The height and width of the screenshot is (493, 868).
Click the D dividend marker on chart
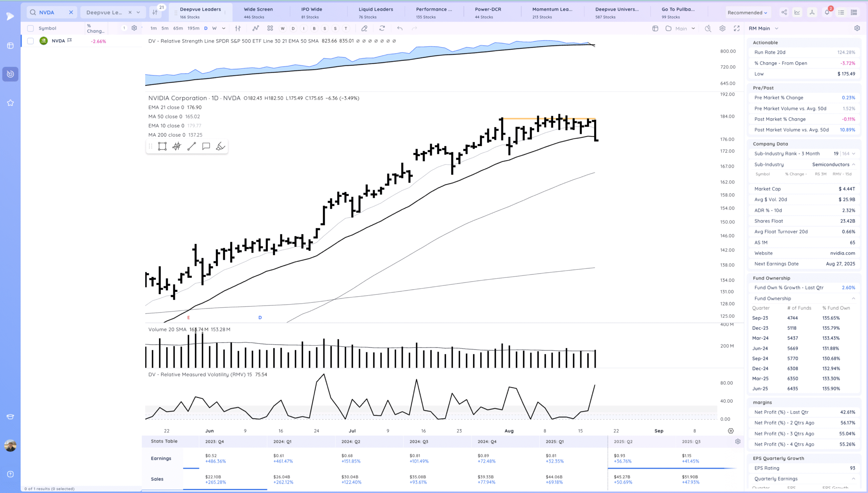tap(260, 318)
